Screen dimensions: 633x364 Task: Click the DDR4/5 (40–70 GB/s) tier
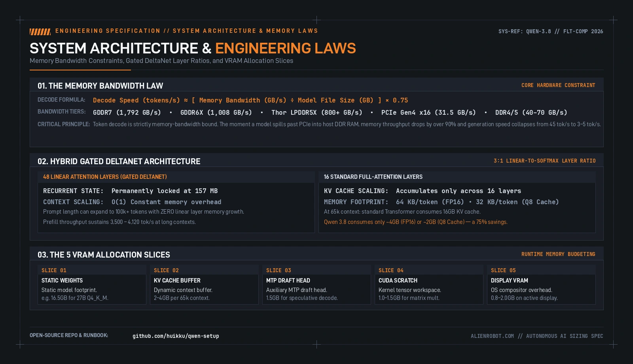[x=531, y=112]
